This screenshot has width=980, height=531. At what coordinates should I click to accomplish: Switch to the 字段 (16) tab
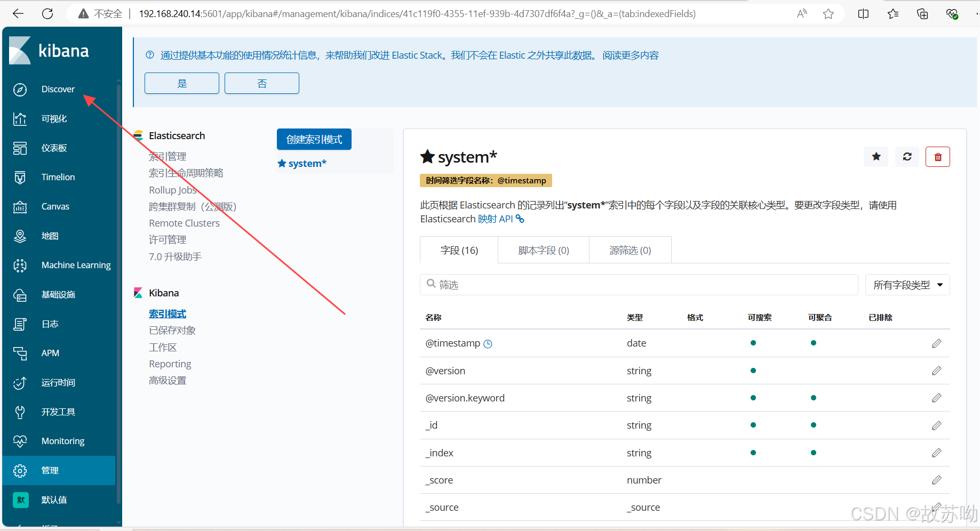[459, 250]
